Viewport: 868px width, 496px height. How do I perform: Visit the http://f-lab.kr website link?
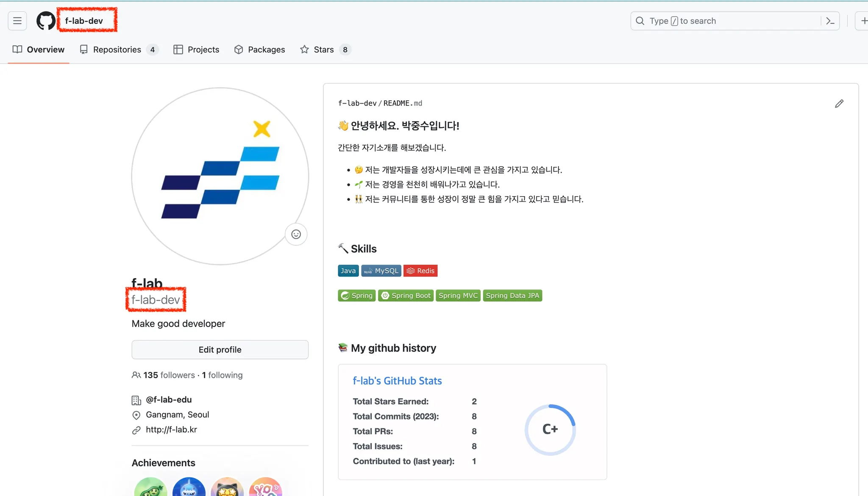pyautogui.click(x=171, y=429)
